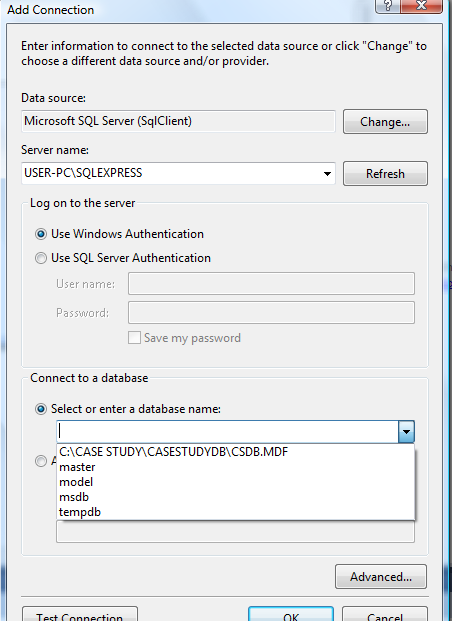Collapse the database name dropdown arrow
The image size is (452, 621).
tap(406, 432)
